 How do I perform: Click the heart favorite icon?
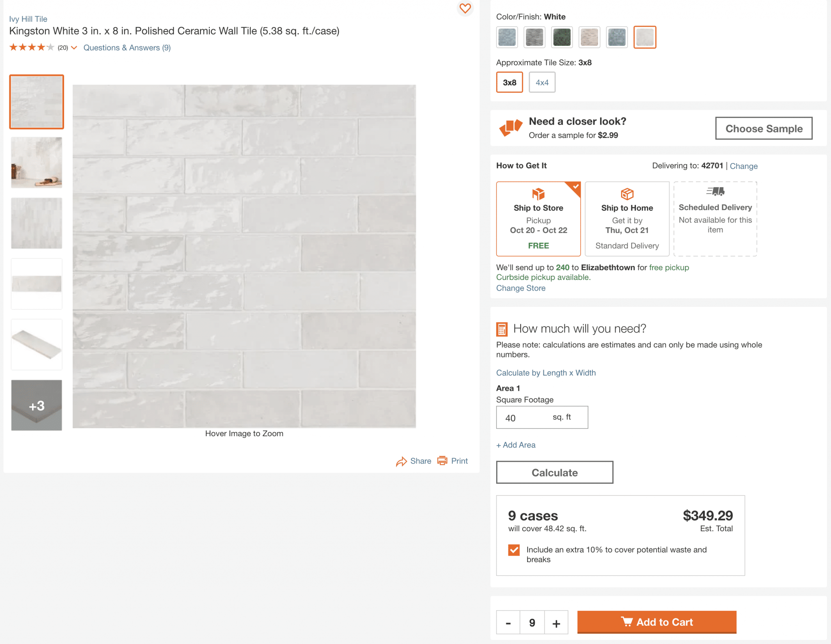[465, 8]
